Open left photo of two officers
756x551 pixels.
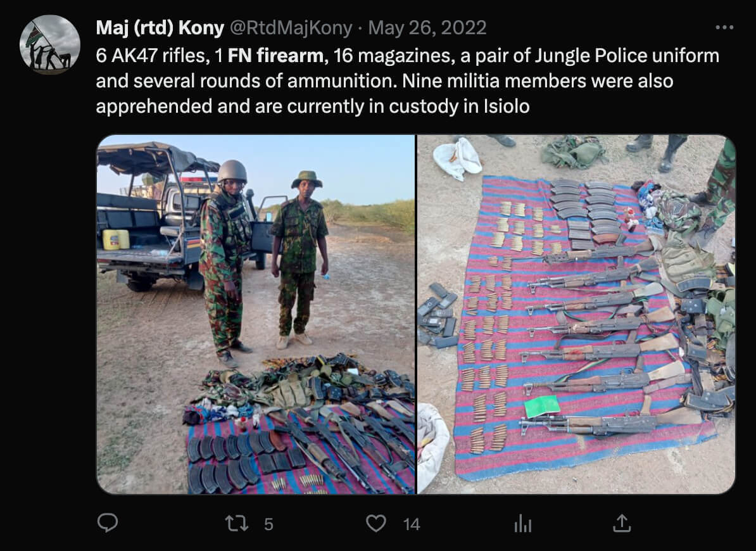[256, 314]
